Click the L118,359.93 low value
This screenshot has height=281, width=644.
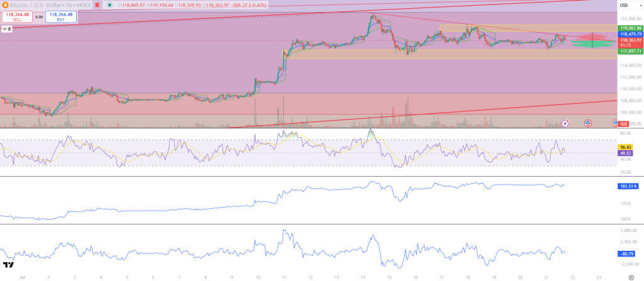189,5
